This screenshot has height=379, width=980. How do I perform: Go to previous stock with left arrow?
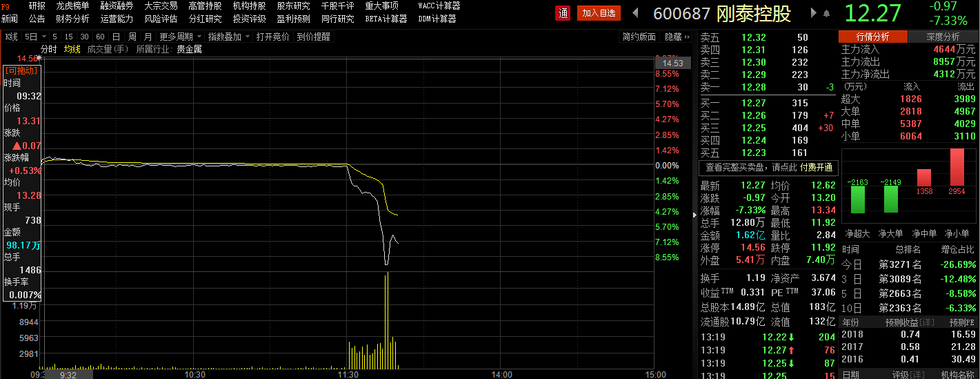tap(636, 13)
